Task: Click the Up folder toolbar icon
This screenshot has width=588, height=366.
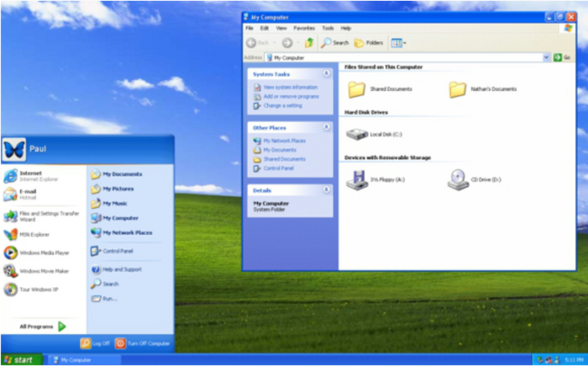Action: [309, 42]
